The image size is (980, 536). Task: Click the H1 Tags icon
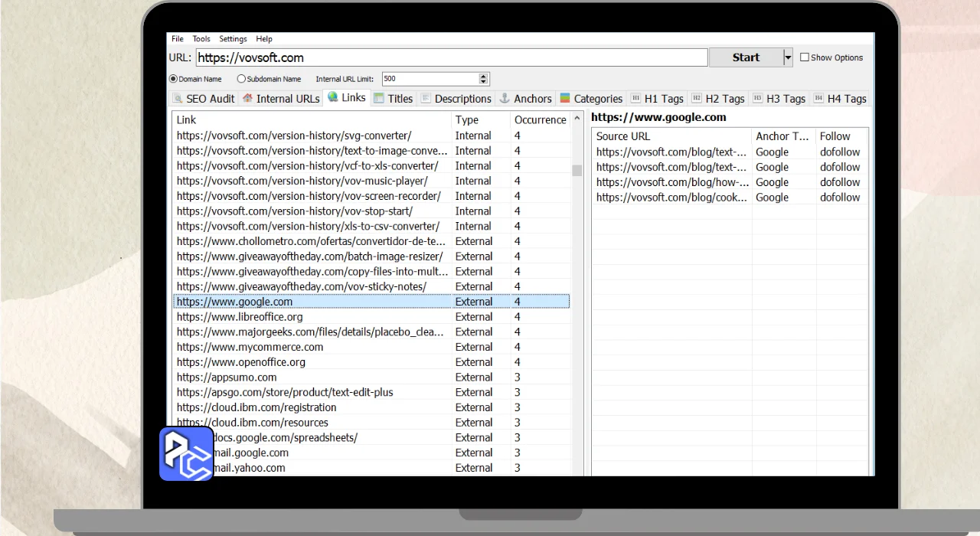(x=635, y=99)
